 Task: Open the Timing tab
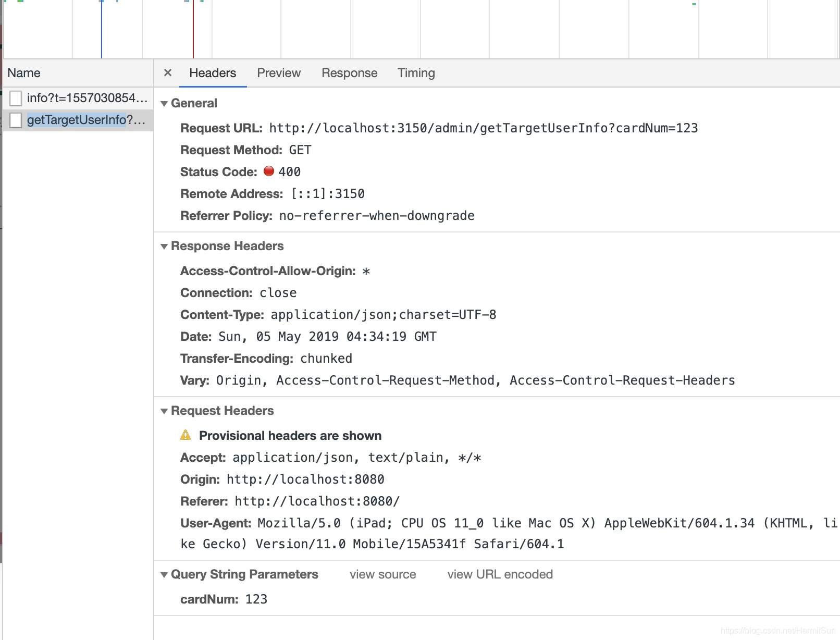[x=416, y=73]
